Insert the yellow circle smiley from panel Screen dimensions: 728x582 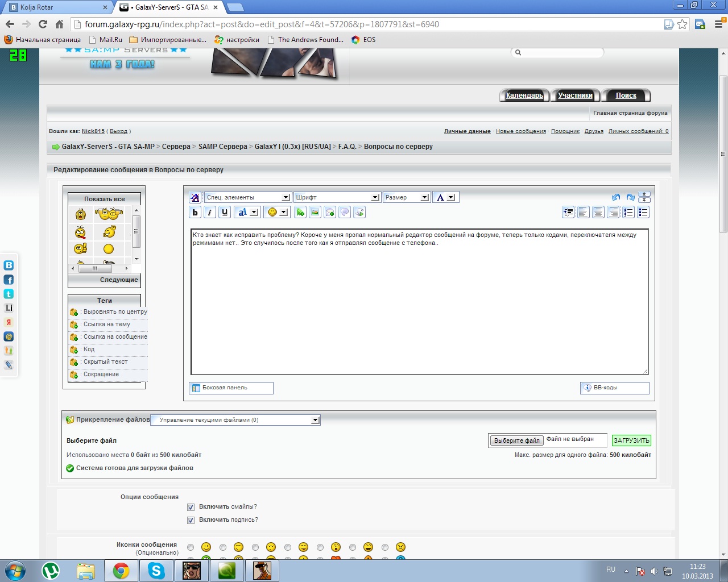(109, 249)
